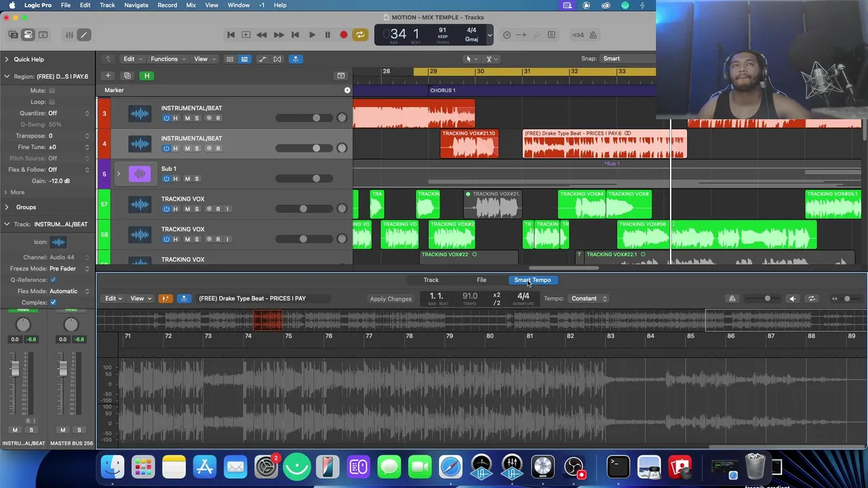Open Safari from the Dock
The width and height of the screenshot is (868, 488).
tap(450, 467)
